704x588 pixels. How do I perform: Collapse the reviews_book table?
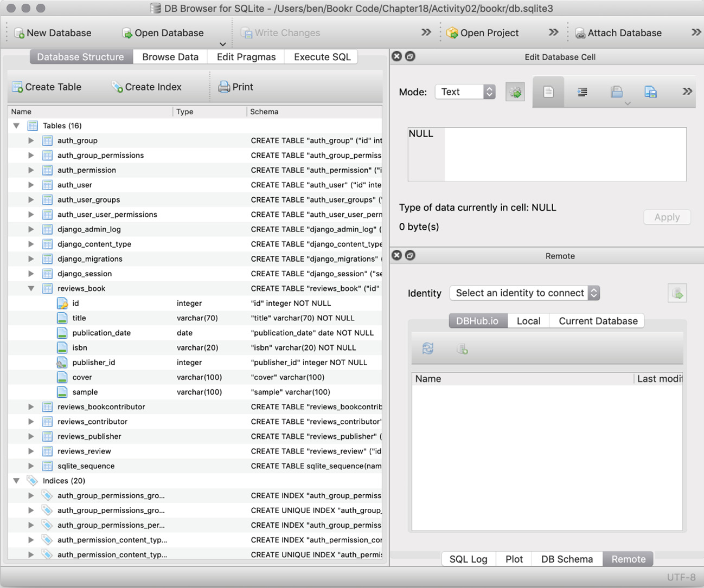[x=31, y=288]
